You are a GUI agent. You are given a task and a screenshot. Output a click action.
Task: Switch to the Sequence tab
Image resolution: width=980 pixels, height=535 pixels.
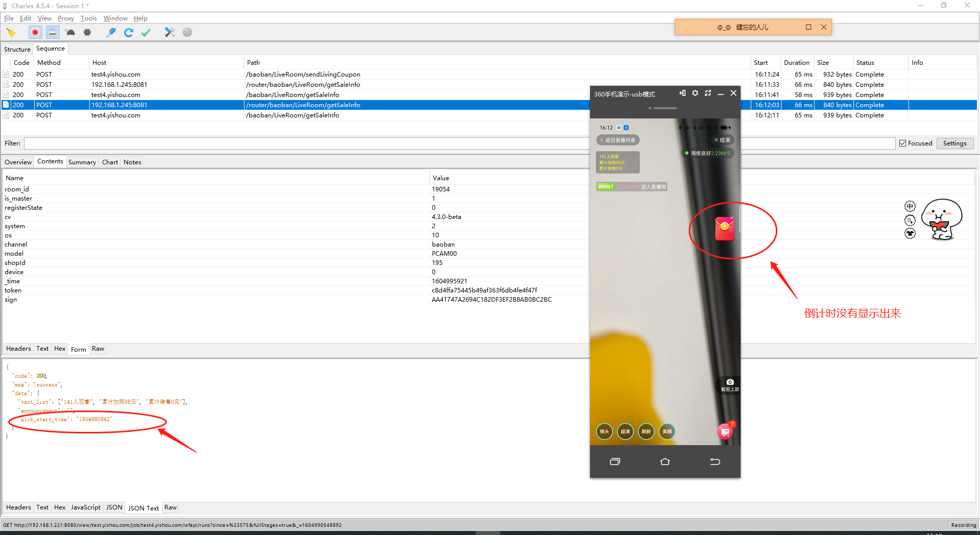[x=51, y=48]
